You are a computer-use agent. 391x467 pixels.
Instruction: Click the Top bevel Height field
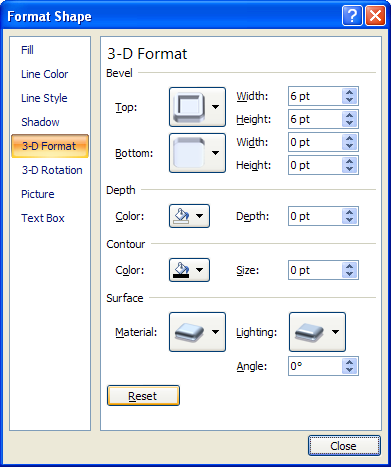point(315,119)
